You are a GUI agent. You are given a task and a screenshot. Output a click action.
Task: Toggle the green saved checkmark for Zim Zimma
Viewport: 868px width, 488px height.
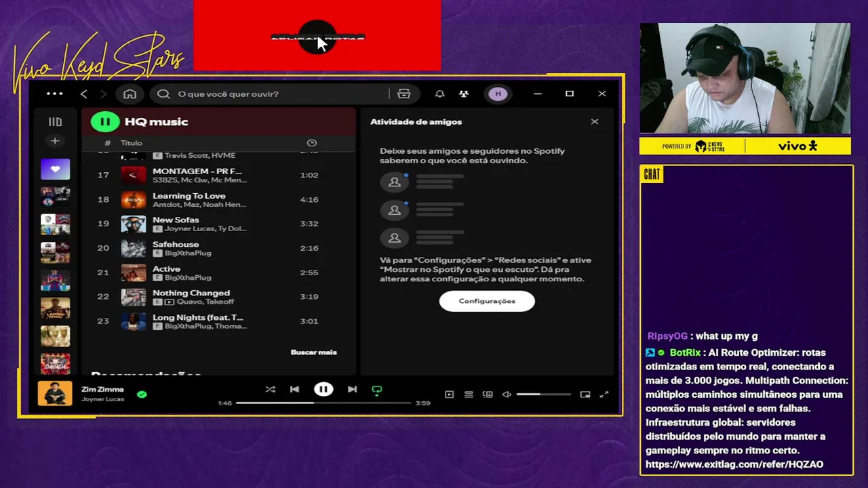[142, 394]
